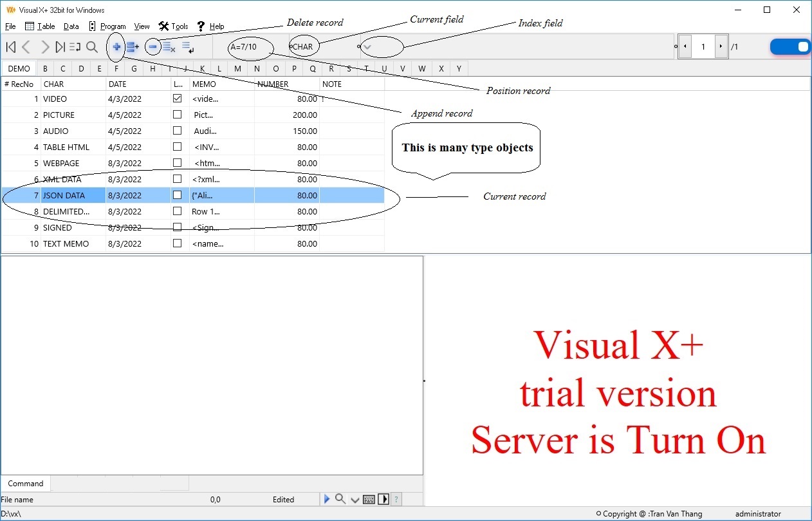This screenshot has height=521, width=812.
Task: Jump to the first record
Action: coord(11,46)
